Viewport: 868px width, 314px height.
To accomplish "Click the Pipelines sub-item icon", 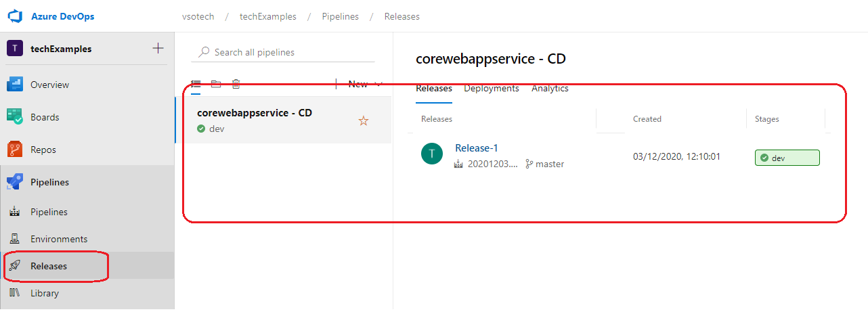I will [x=15, y=212].
